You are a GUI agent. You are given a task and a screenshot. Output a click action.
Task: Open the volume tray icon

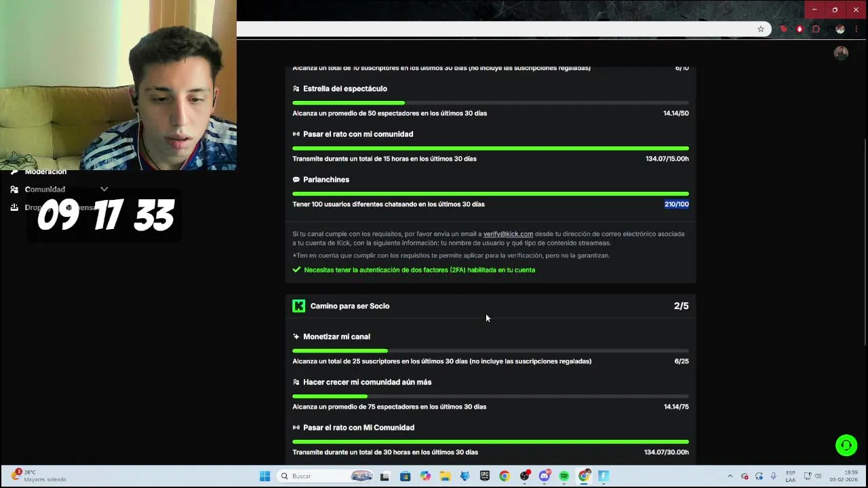[x=818, y=476]
